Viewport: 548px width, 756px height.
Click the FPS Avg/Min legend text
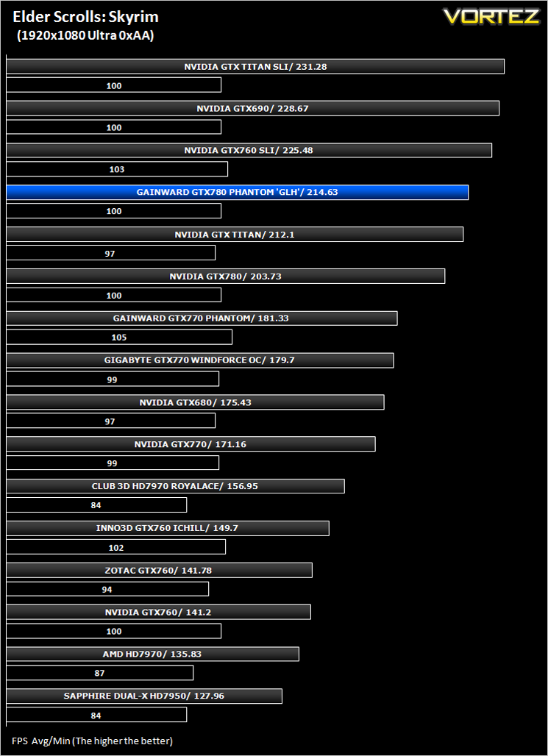click(92, 741)
